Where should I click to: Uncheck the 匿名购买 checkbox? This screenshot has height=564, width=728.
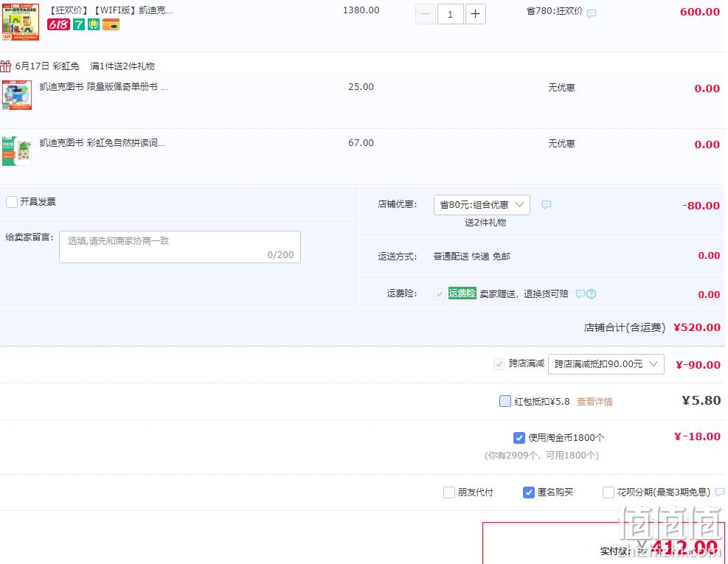[x=528, y=492]
